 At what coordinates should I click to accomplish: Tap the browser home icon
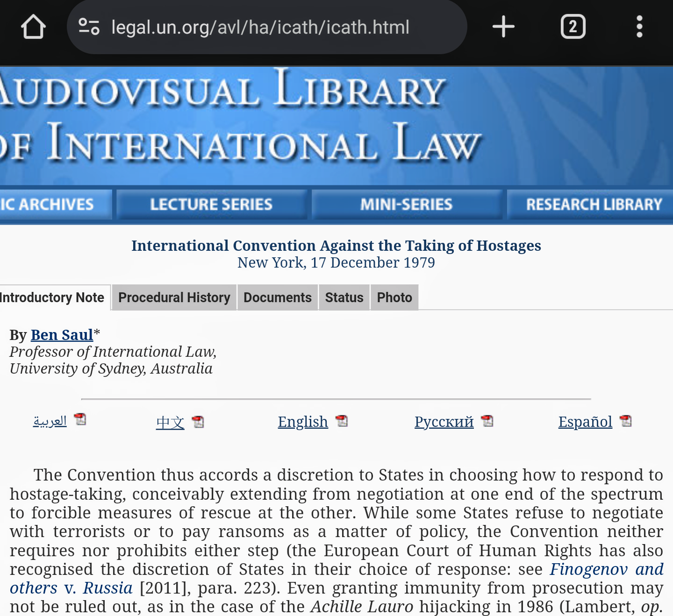33,27
